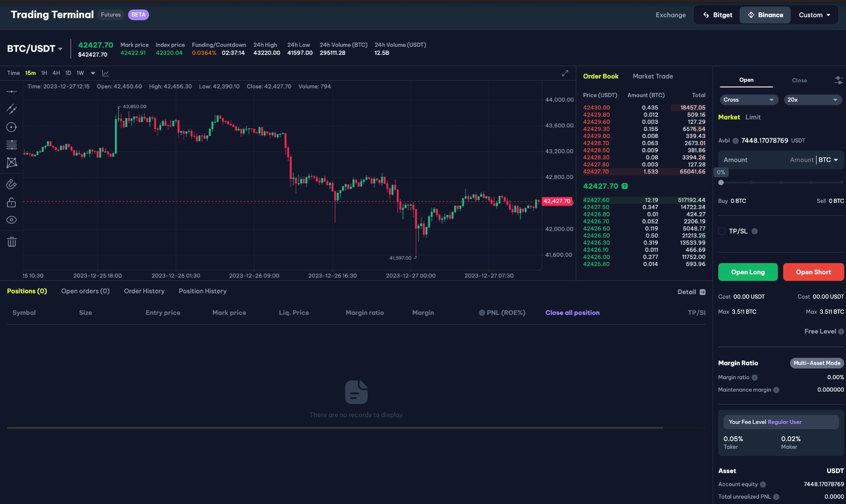Click the Open Long button

pyautogui.click(x=747, y=272)
